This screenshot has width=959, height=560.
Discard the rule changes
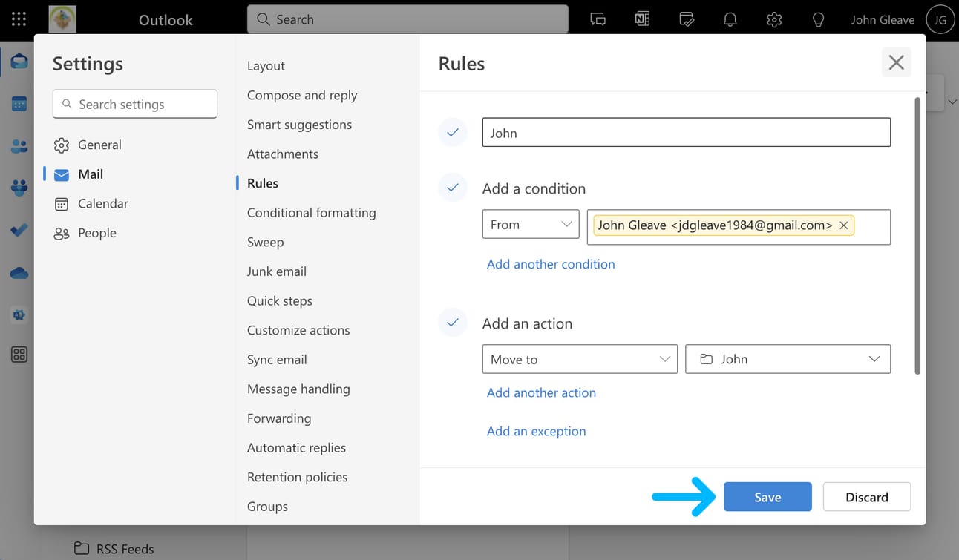[867, 497]
